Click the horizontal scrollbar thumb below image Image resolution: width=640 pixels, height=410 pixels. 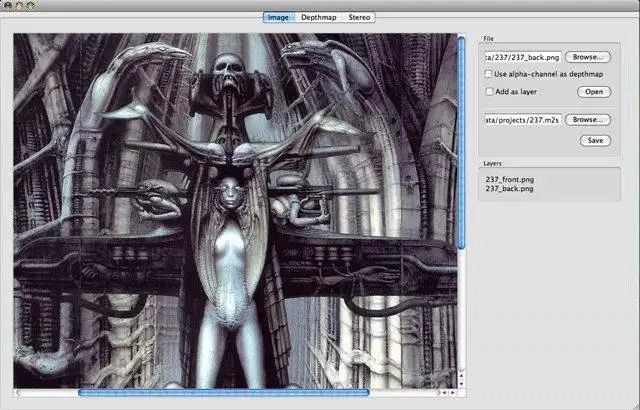tap(224, 392)
